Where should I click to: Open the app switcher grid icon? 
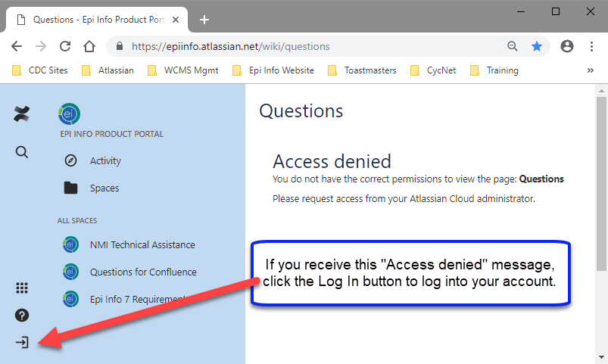[x=22, y=288]
